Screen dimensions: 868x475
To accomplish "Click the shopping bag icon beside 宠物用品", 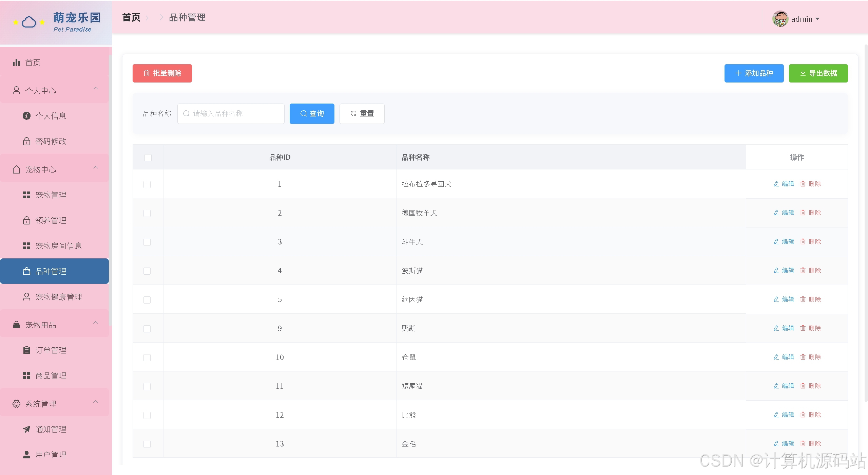I will coord(16,325).
